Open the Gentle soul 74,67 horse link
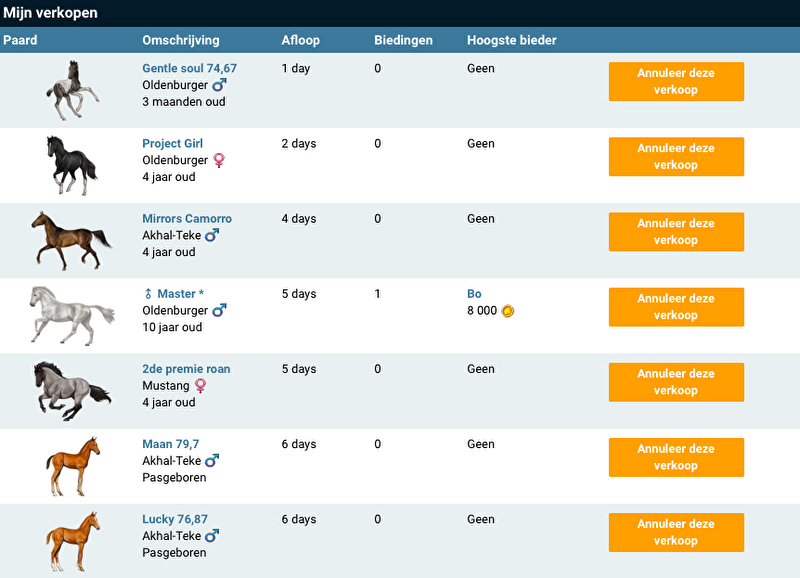Image resolution: width=800 pixels, height=578 pixels. pyautogui.click(x=189, y=69)
